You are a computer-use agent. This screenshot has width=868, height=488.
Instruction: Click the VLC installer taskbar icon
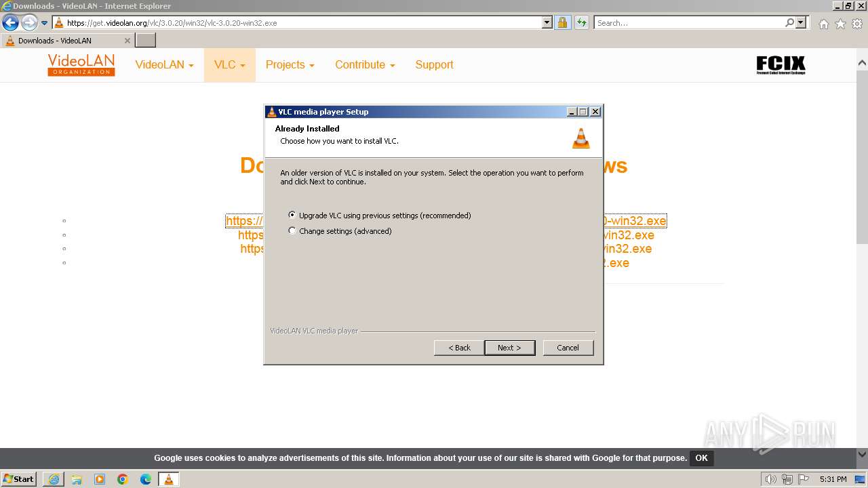point(169,479)
